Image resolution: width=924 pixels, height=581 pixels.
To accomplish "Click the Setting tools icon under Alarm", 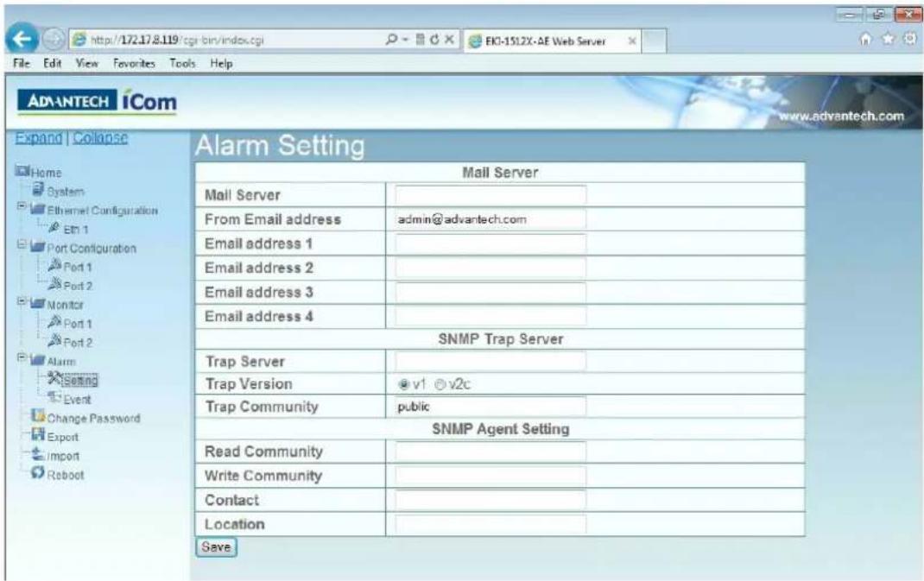I will 54,378.
